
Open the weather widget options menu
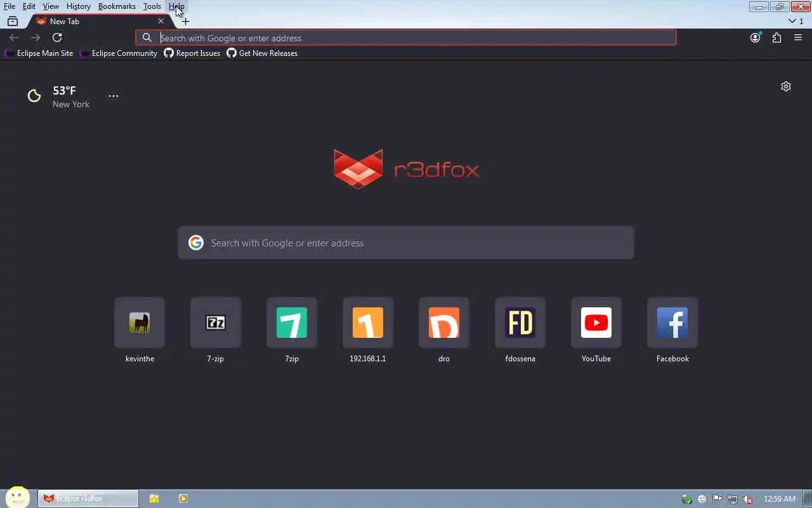(x=113, y=96)
